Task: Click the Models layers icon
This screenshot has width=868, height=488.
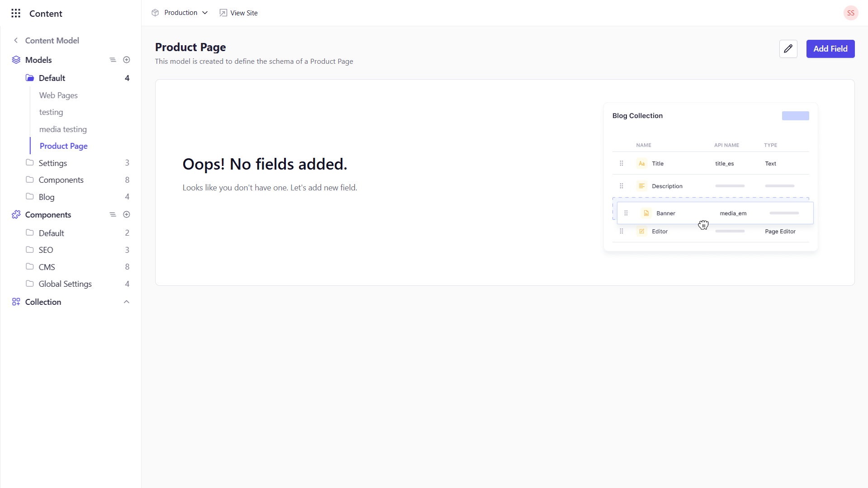Action: coord(16,60)
